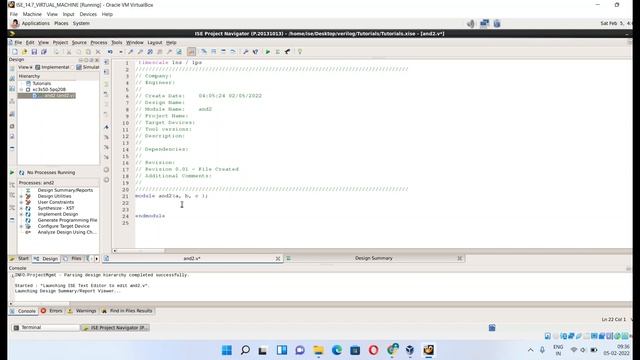
Task: Open the Project menu
Action: click(60, 42)
